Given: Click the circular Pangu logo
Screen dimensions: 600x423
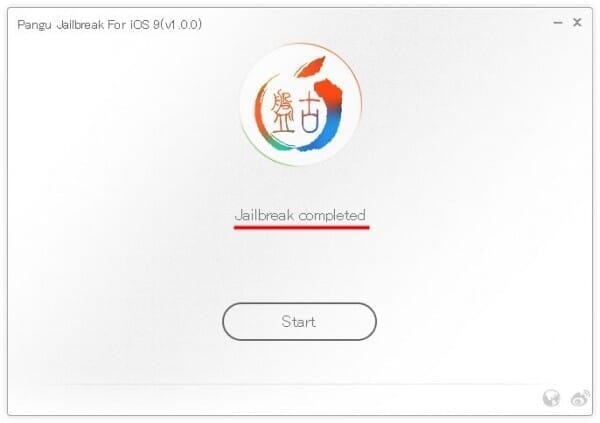Looking at the screenshot, I should (301, 105).
